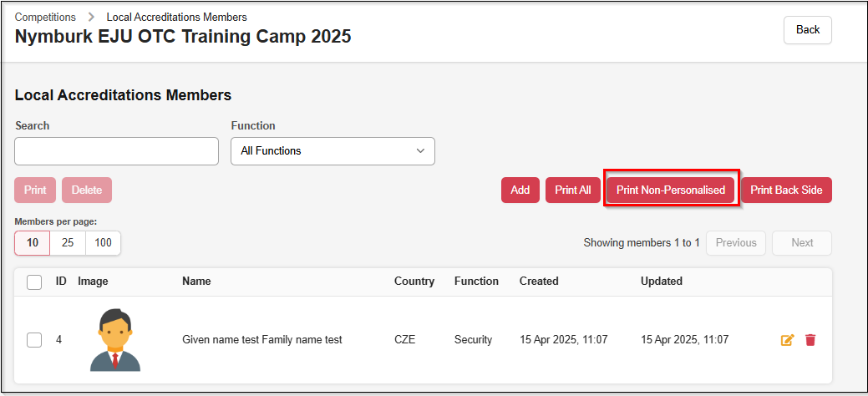This screenshot has height=396, width=868.
Task: Click the red trash delete icon
Action: point(810,340)
